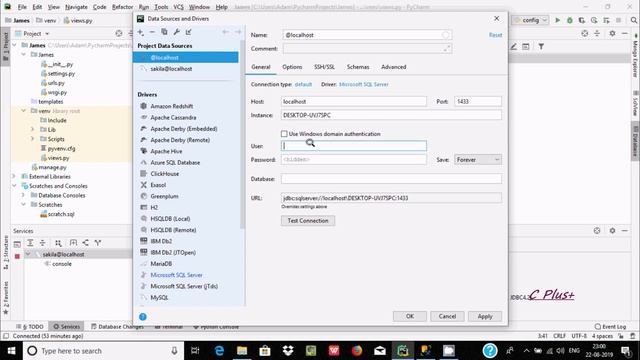The image size is (640, 360).
Task: Open the Refactor menu
Action: pyautogui.click(x=122, y=7)
